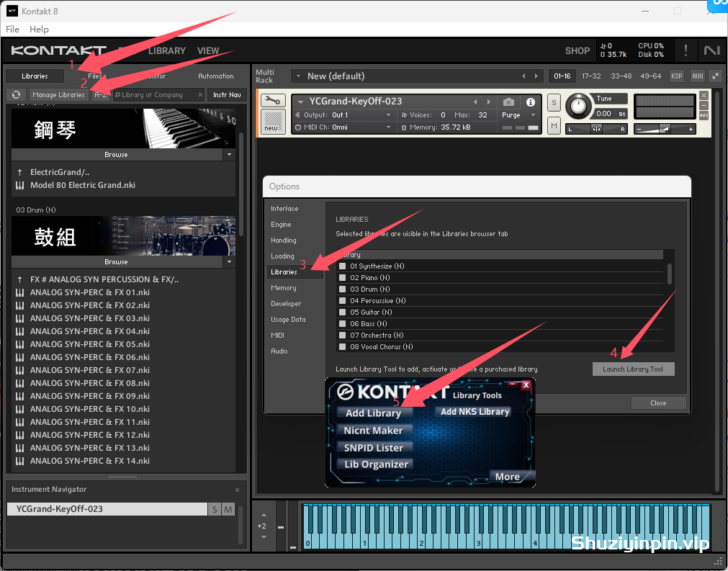Toggle the AUX sends panel in the rack header
This screenshot has width=728, height=571.
click(x=697, y=76)
